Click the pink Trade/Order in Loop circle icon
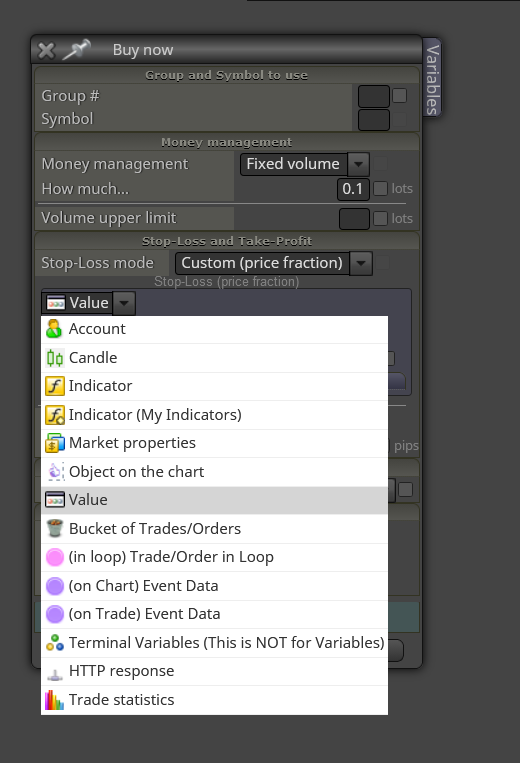The image size is (520, 763). tap(54, 557)
